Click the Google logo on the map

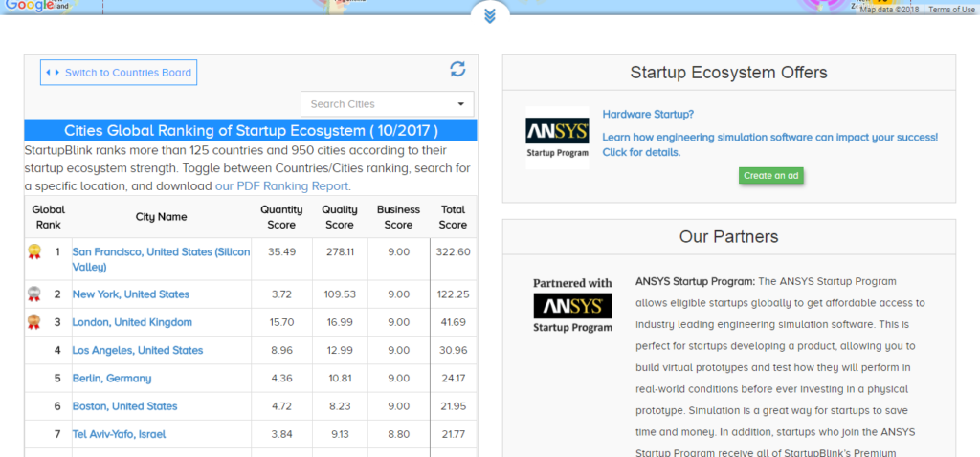coord(32,6)
